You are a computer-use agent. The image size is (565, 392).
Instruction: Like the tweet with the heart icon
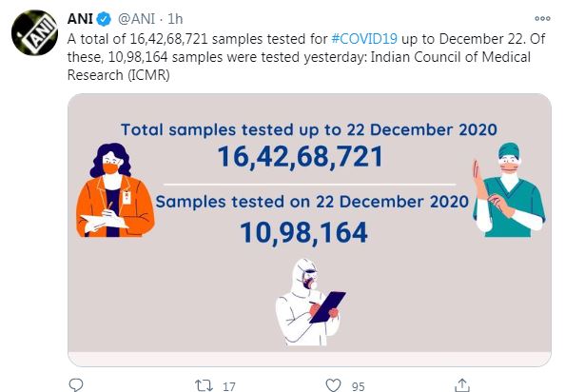point(333,385)
